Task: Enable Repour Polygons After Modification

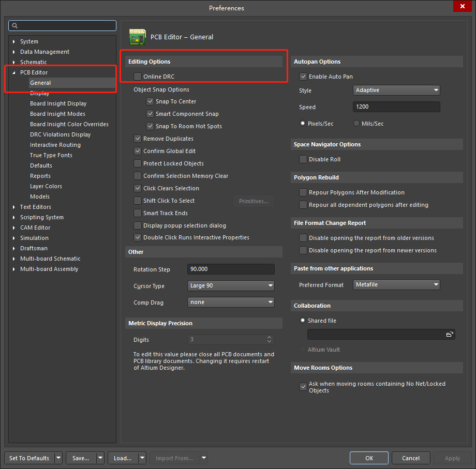Action: click(303, 192)
